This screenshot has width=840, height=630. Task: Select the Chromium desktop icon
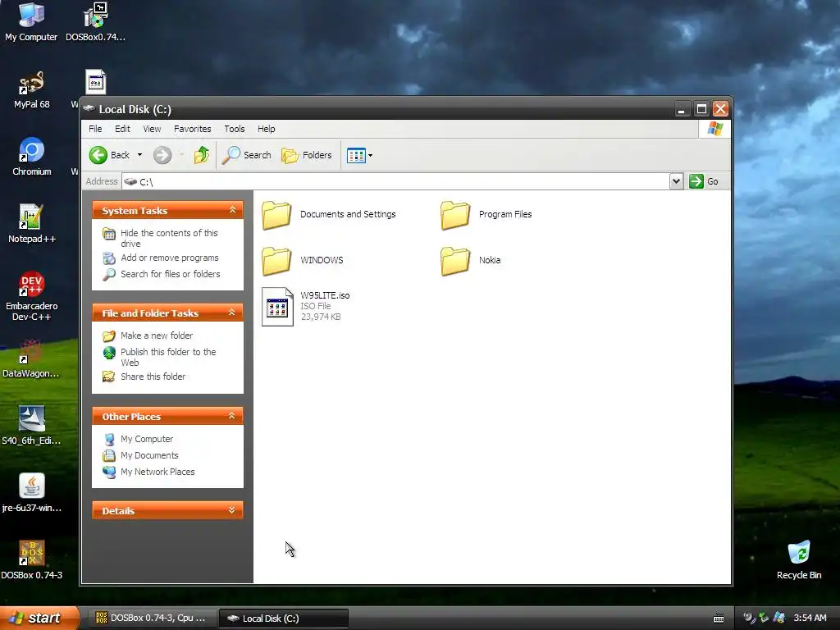click(x=32, y=157)
